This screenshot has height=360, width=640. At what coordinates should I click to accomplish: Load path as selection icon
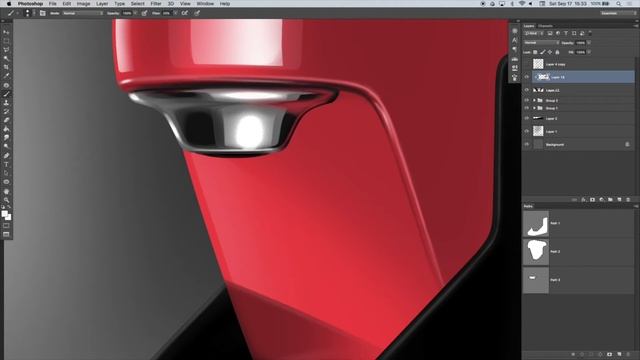click(x=591, y=354)
